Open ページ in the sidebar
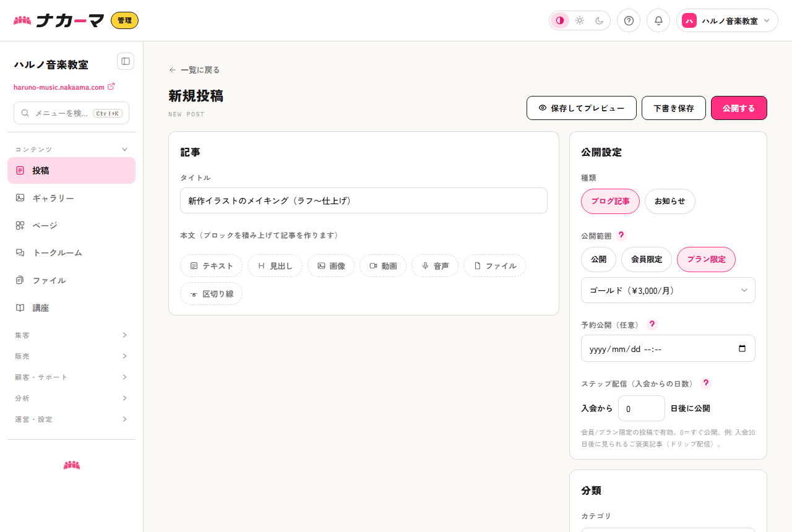The height and width of the screenshot is (532, 792). coord(71,225)
